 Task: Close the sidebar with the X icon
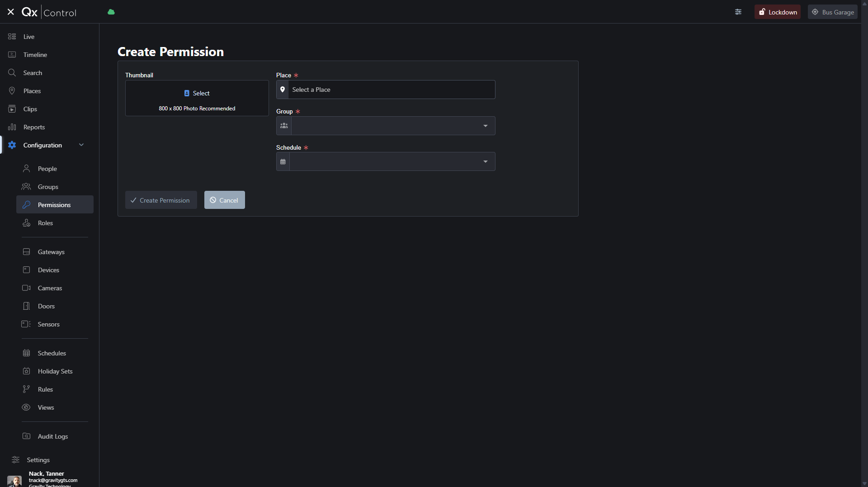[11, 12]
